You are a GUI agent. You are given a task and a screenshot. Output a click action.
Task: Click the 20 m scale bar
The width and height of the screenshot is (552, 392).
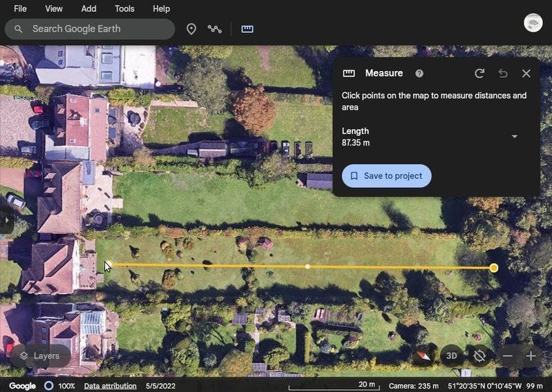(x=334, y=386)
